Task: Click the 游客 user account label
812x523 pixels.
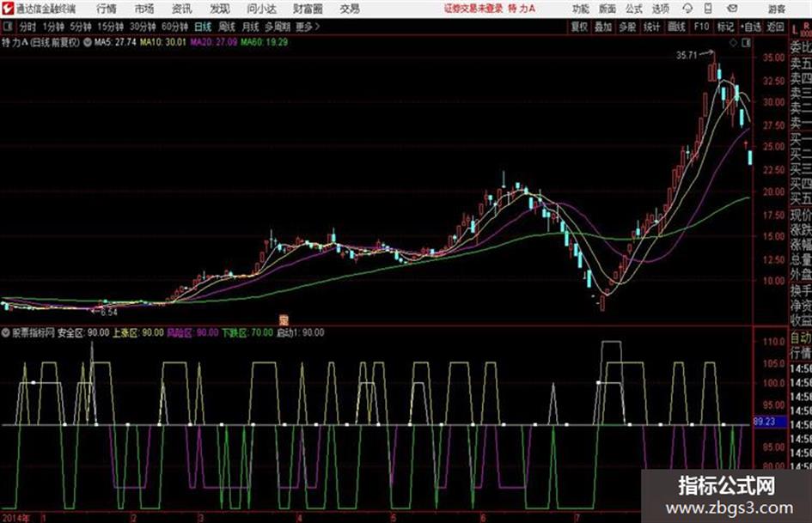Action: [x=776, y=9]
